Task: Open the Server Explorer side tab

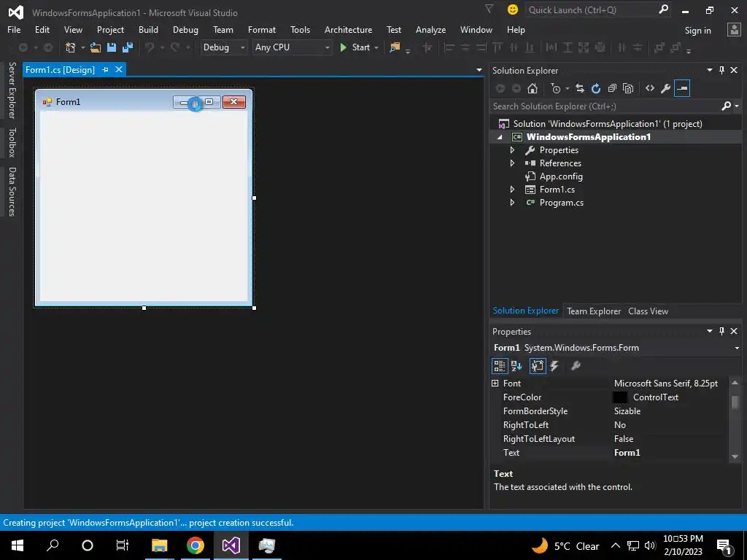Action: click(12, 90)
